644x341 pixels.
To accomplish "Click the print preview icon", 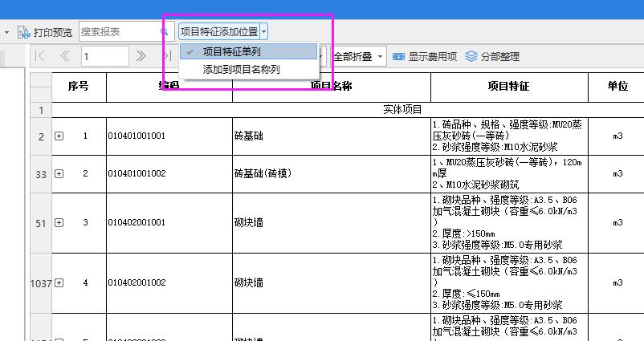I will (x=24, y=32).
